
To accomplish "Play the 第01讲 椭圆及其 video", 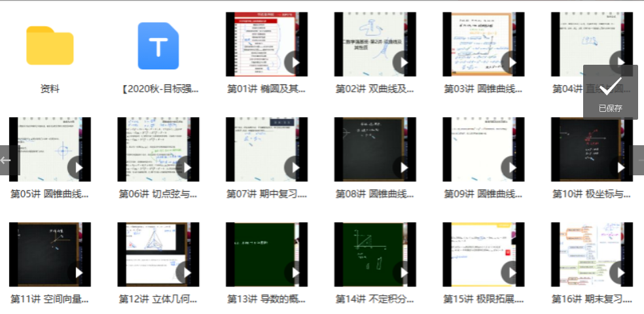I will click(295, 63).
